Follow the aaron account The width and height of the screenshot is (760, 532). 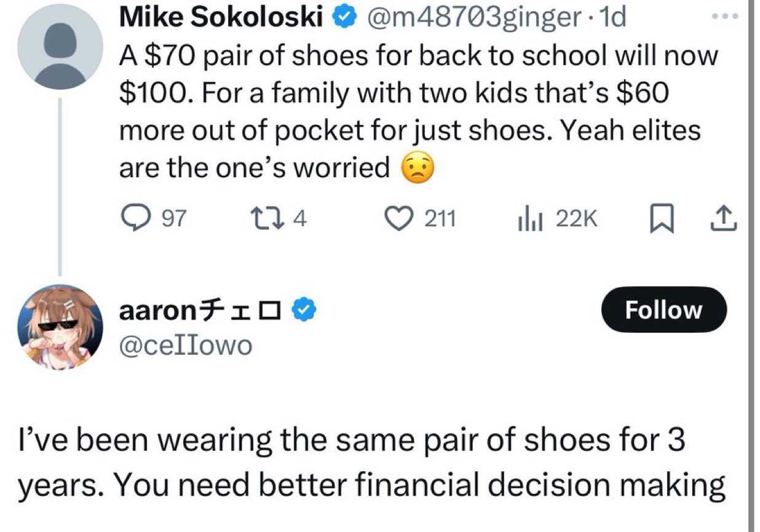663,310
